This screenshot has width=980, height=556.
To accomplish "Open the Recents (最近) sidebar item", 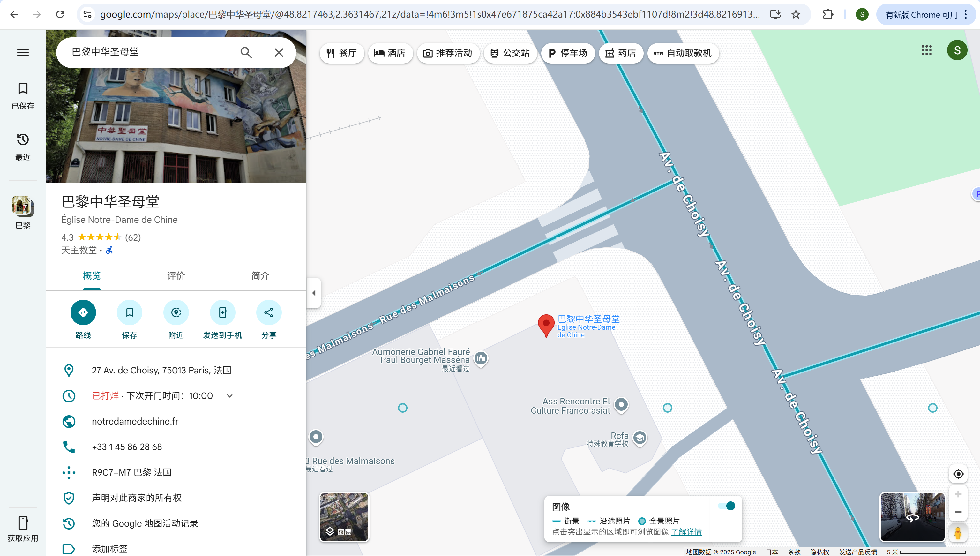I will coord(23,147).
